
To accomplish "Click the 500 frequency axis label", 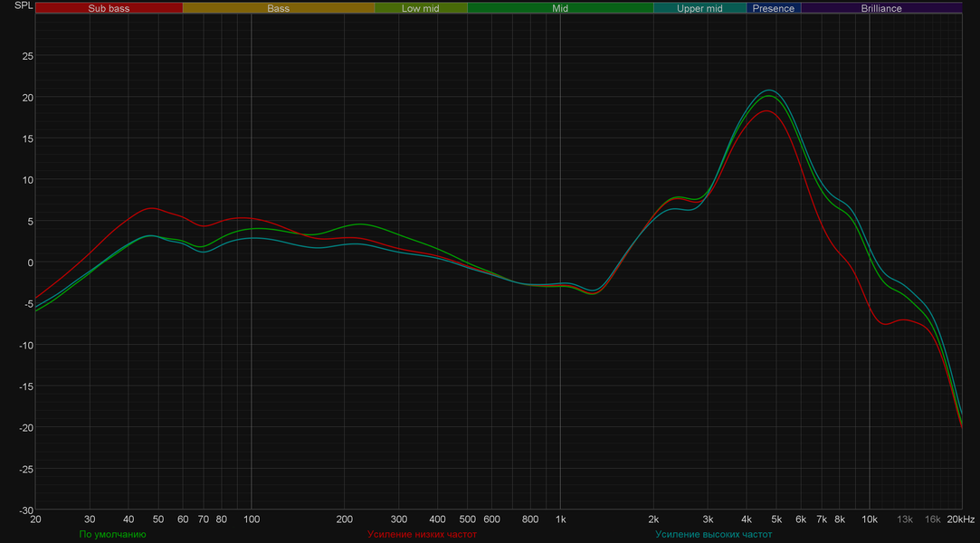I will click(468, 519).
